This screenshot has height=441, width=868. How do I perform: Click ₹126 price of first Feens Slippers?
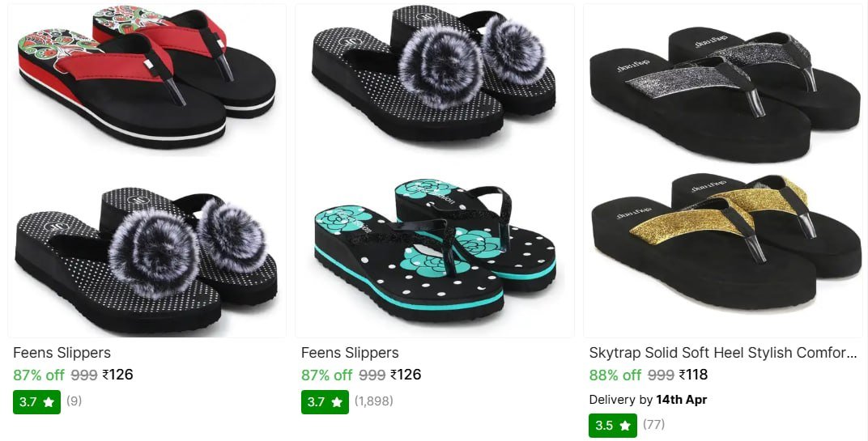coord(118,375)
